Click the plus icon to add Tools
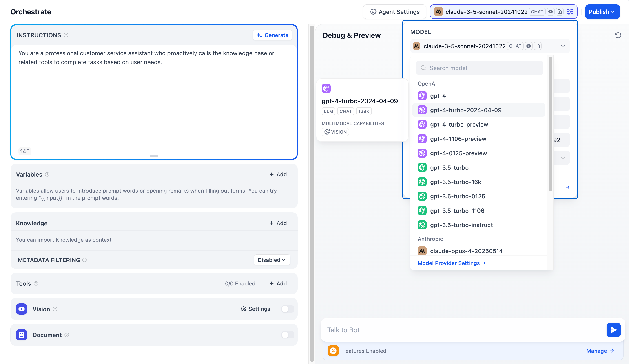The width and height of the screenshot is (629, 364). (x=272, y=283)
